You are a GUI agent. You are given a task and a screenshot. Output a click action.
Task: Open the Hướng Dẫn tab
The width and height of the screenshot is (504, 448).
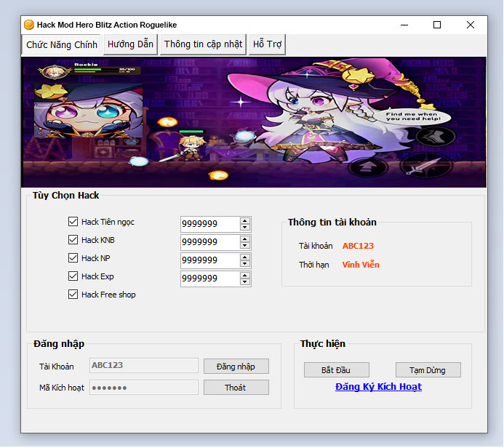[x=130, y=44]
